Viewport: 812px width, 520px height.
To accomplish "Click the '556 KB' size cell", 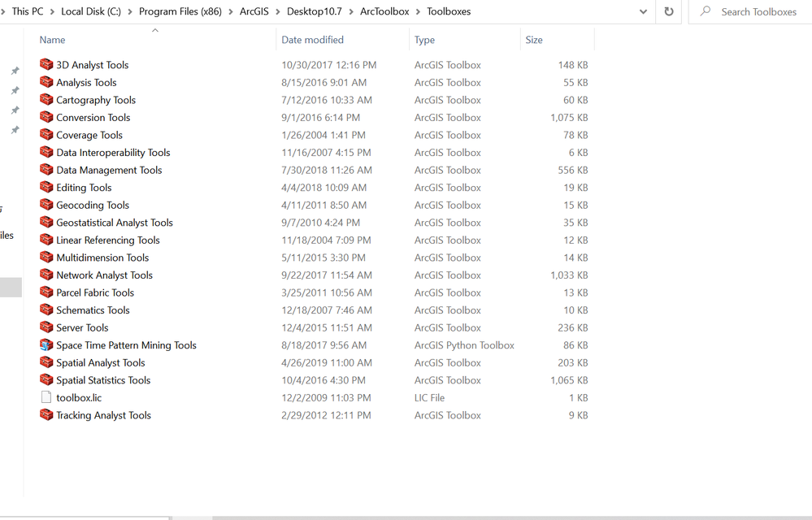I will (573, 170).
